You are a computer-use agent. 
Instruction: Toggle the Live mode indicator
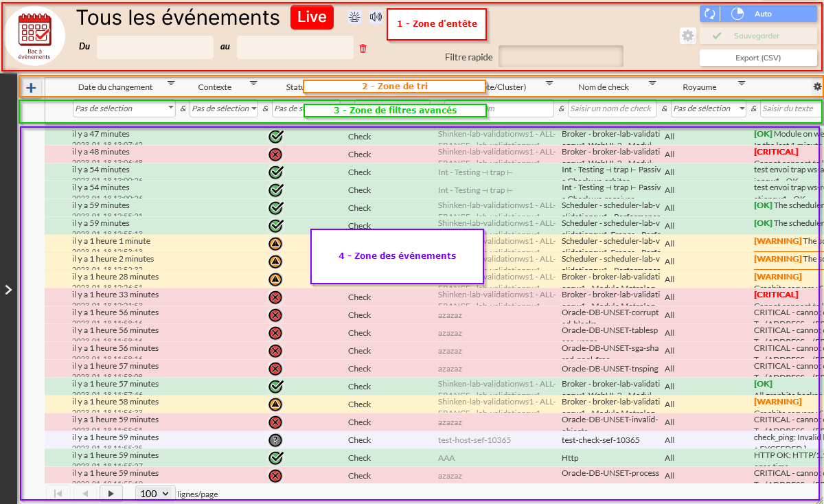click(312, 17)
